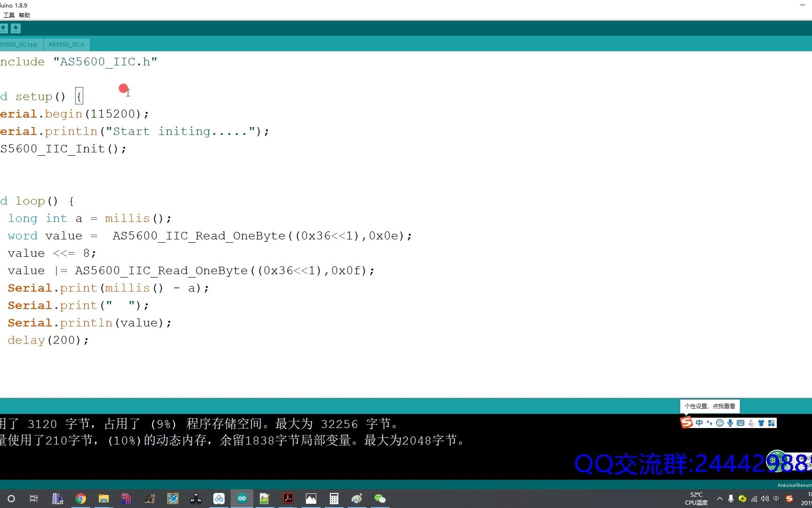Open the Baidu cloud app on taskbar

pyautogui.click(x=219, y=499)
